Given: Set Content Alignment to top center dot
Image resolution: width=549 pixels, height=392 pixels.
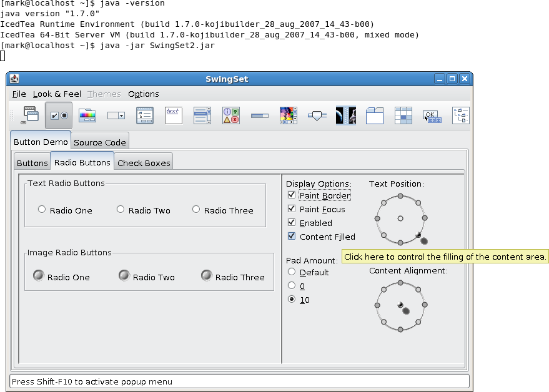Looking at the screenshot, I should tap(400, 283).
